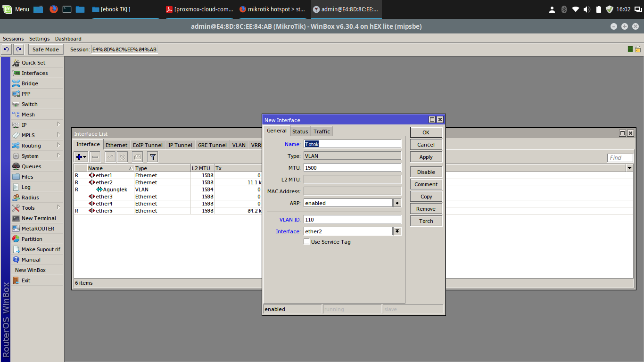
Task: Click the minus remove icon in Interface List toolbar
Action: (95, 157)
